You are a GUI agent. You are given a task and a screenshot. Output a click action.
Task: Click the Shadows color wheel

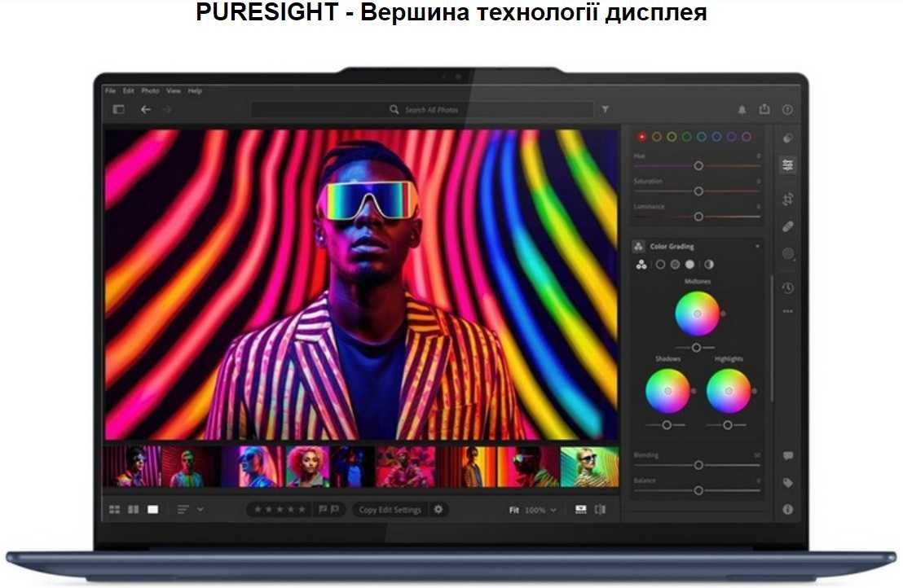click(x=667, y=391)
